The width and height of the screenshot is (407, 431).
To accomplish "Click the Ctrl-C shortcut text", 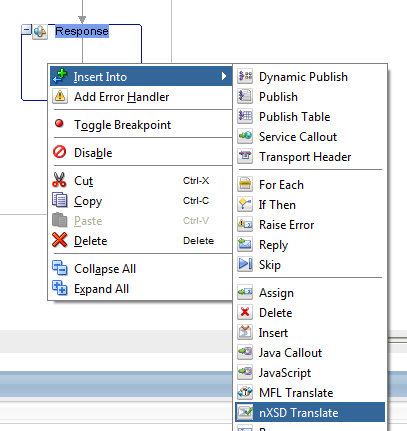I will [196, 201].
